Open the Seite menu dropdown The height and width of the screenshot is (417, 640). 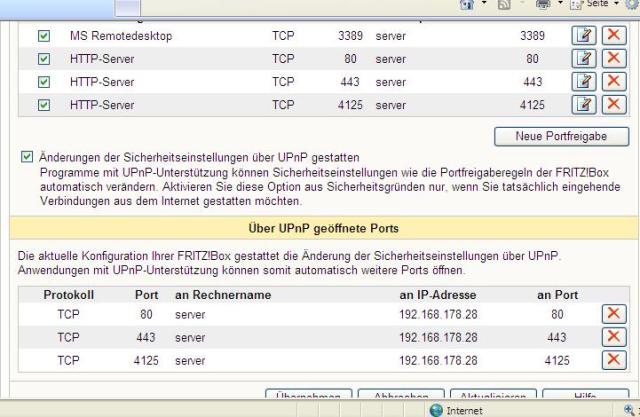(x=617, y=3)
